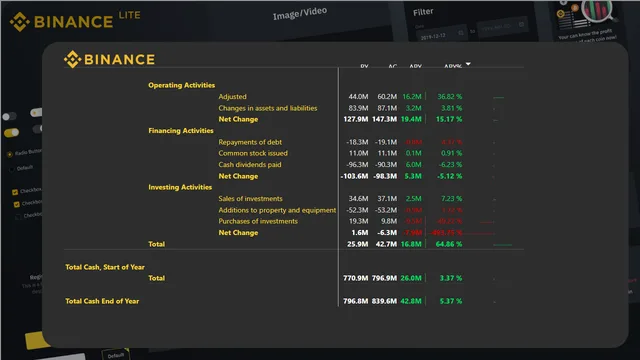Select the 'Adjusted' row label
The height and width of the screenshot is (360, 640).
[232, 97]
